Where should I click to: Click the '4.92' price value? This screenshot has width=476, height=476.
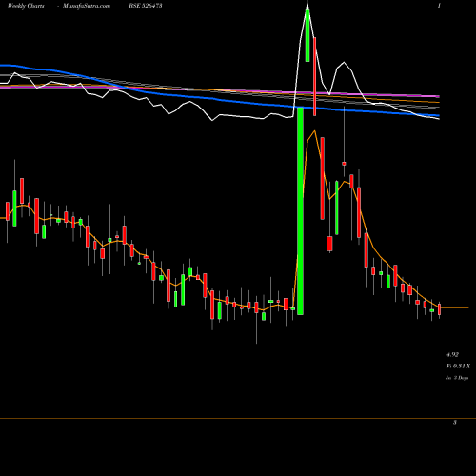pyautogui.click(x=452, y=354)
